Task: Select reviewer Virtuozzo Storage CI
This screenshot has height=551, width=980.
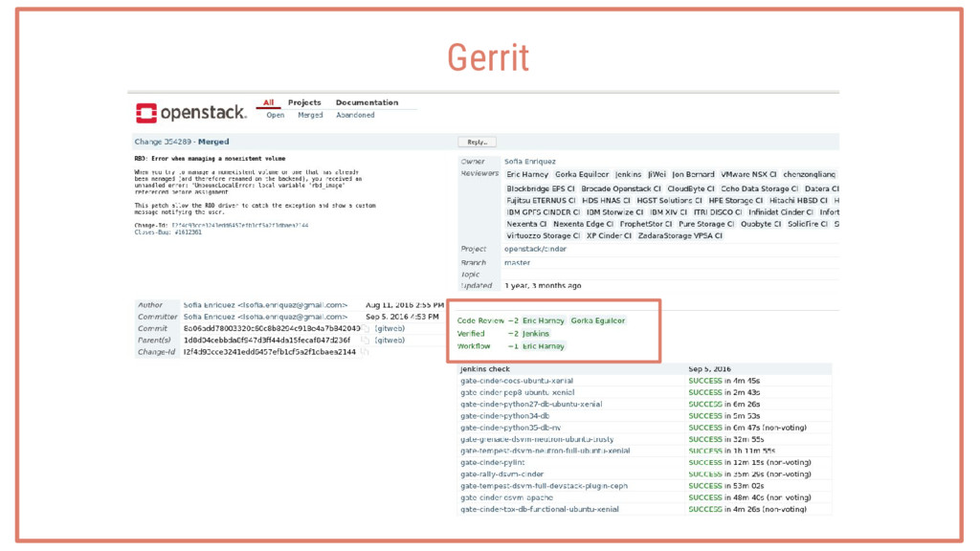Action: pos(544,235)
